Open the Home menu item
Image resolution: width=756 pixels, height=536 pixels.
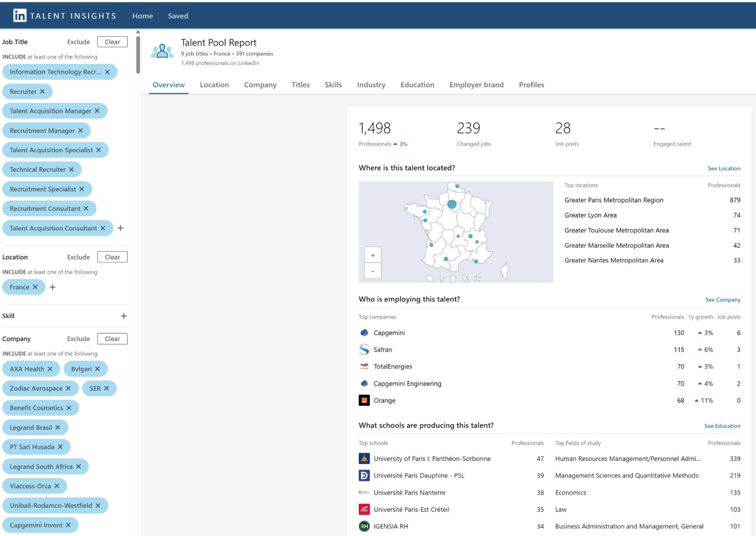coord(143,16)
